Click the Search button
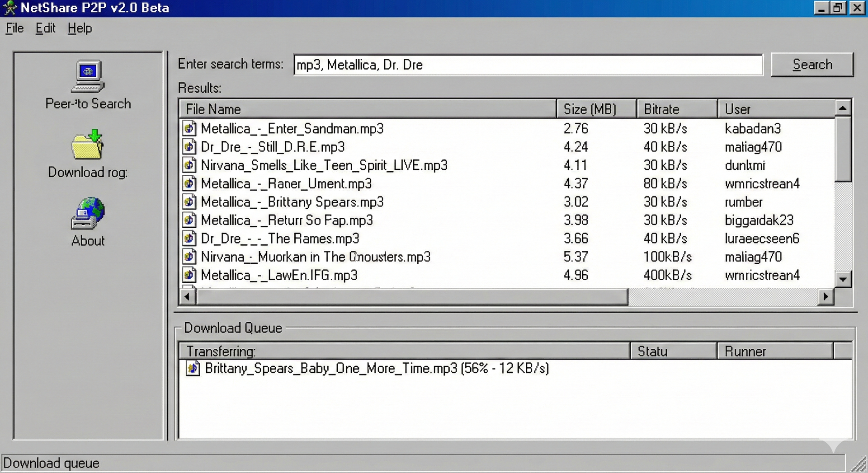This screenshot has height=473, width=868. pos(812,65)
